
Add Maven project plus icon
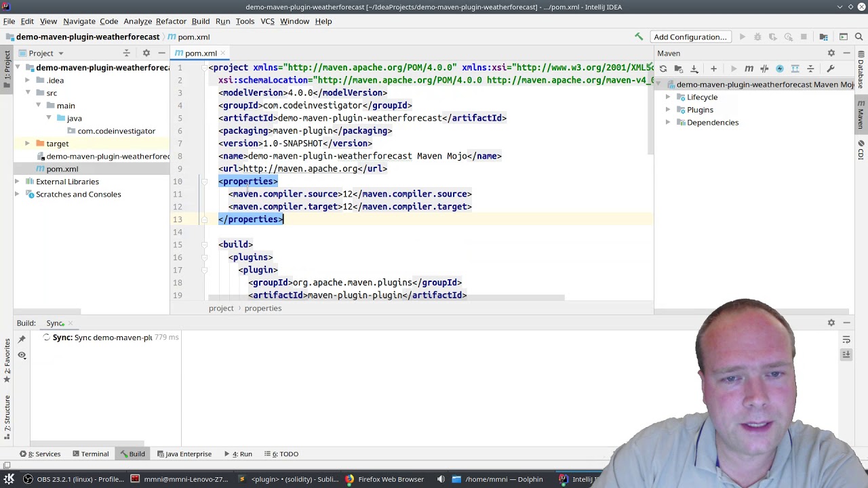point(713,68)
